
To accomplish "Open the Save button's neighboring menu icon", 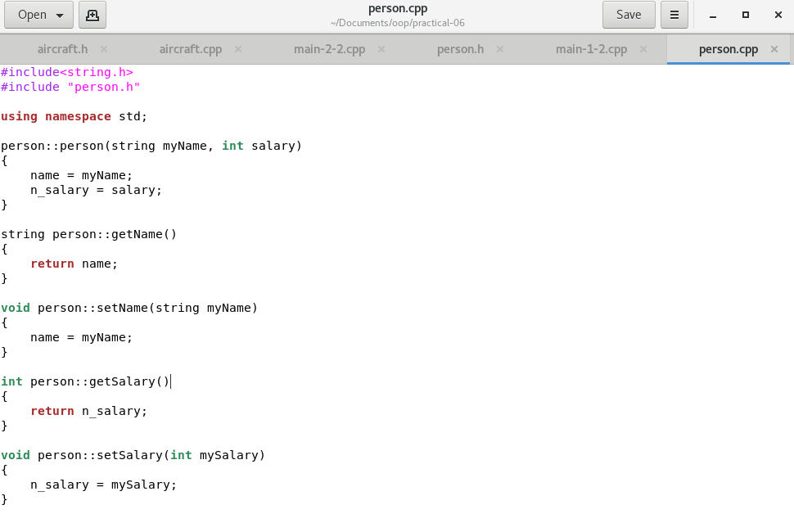I will 674,15.
